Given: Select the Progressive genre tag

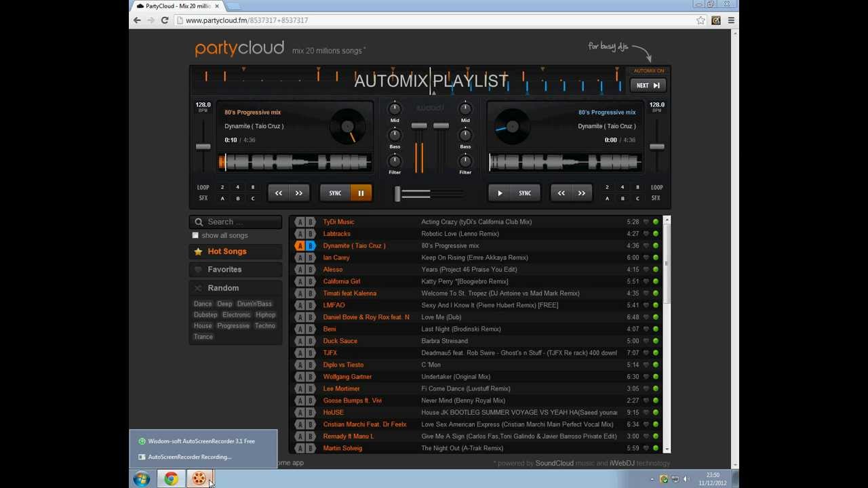Looking at the screenshot, I should (233, 325).
